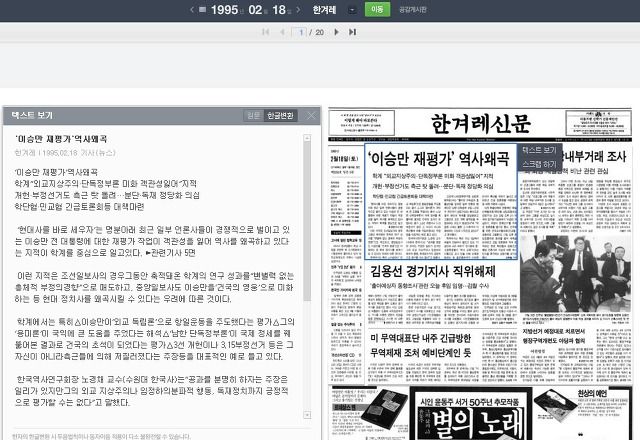Open the calendar icon beside 1995
This screenshot has height=440, width=640.
tap(202, 9)
